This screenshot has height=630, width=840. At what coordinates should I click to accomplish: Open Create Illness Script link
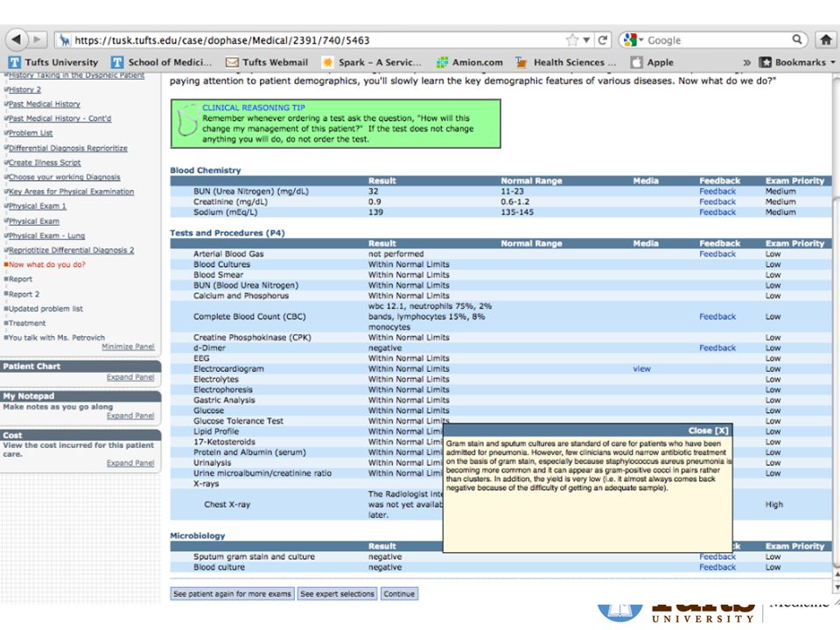[x=45, y=163]
